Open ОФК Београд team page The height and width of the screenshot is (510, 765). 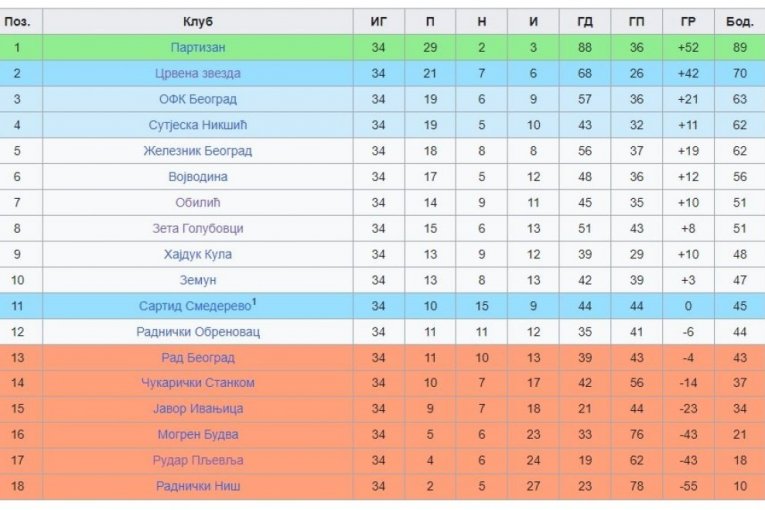tap(198, 99)
